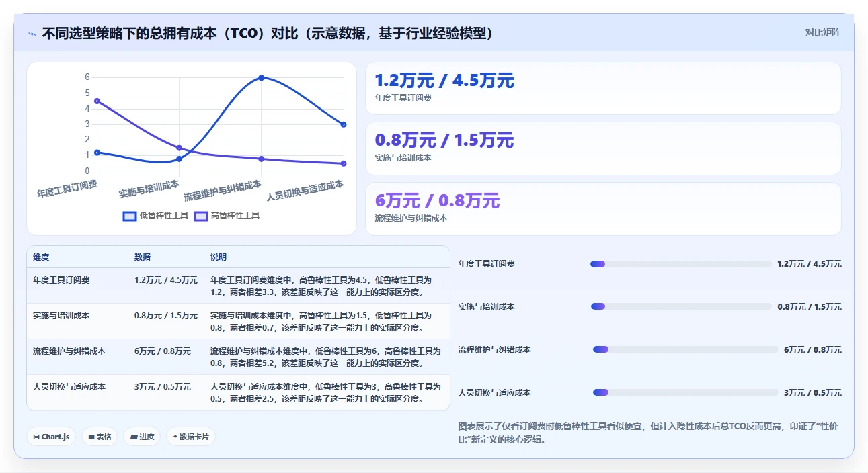Open the 6万元 / 0.8万元 data card

(603, 209)
